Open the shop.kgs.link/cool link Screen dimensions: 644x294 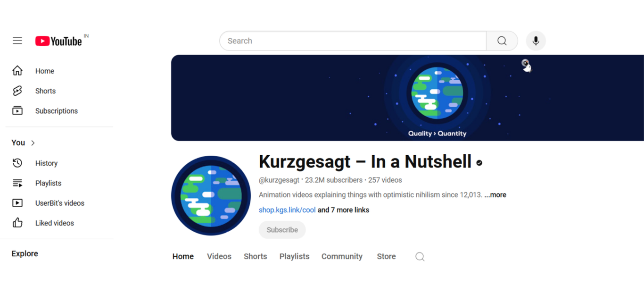pyautogui.click(x=287, y=210)
